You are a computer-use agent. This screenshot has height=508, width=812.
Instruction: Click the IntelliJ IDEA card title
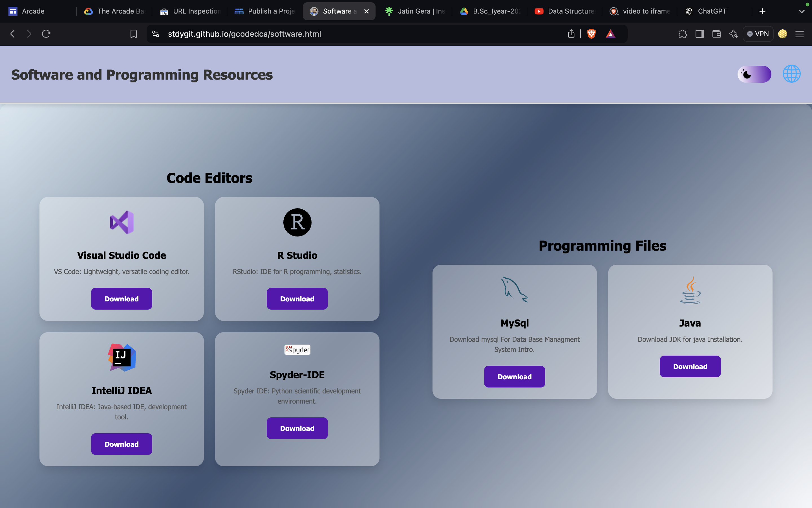pyautogui.click(x=122, y=390)
